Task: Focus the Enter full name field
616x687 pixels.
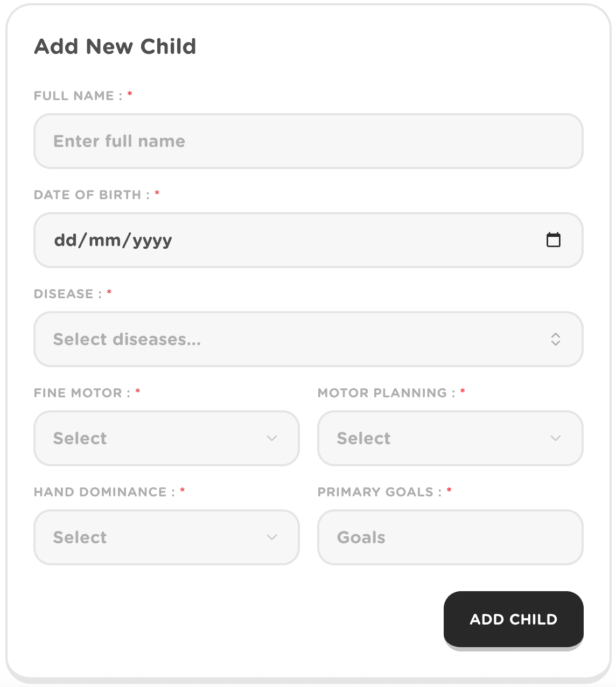Action: 308,141
